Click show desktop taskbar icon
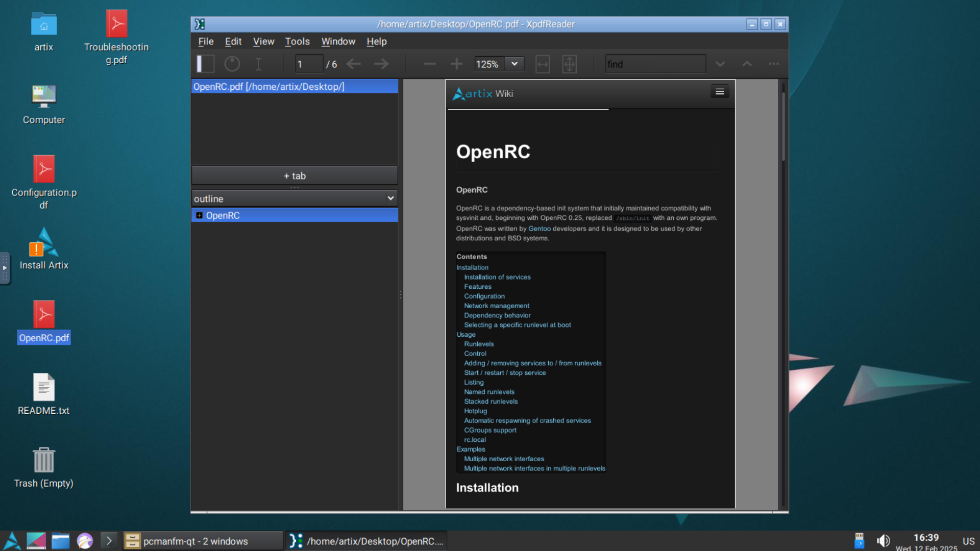Image resolution: width=980 pixels, height=551 pixels. [x=36, y=541]
